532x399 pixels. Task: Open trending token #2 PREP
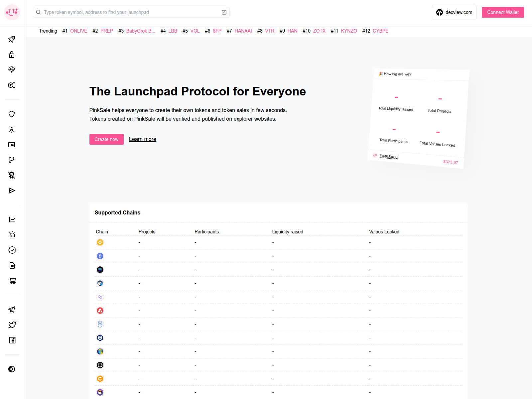(x=107, y=31)
